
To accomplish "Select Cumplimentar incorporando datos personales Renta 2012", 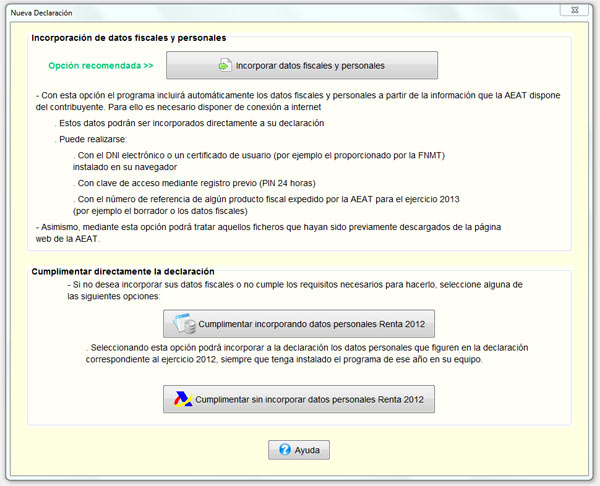I will (299, 324).
